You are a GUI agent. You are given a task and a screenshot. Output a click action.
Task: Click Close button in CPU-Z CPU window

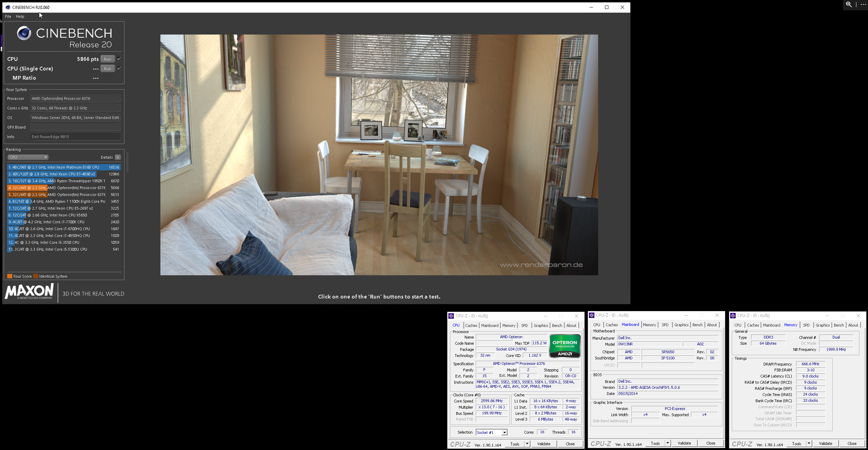(570, 444)
